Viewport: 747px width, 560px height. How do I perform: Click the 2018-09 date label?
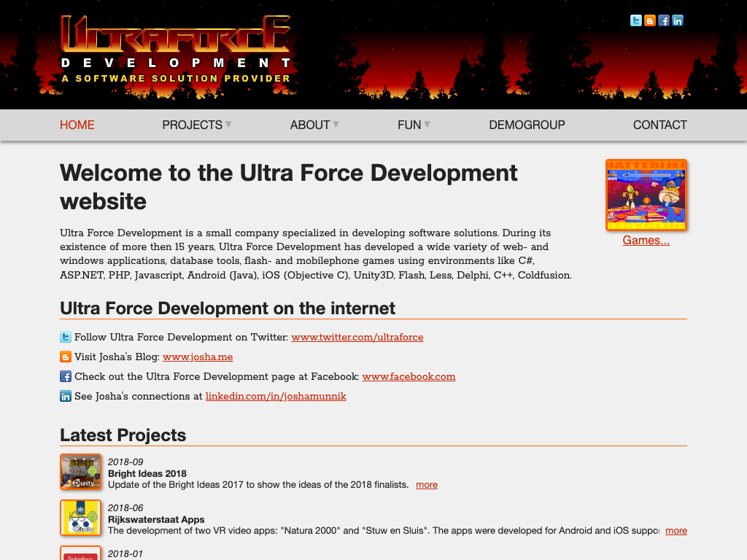[125, 462]
